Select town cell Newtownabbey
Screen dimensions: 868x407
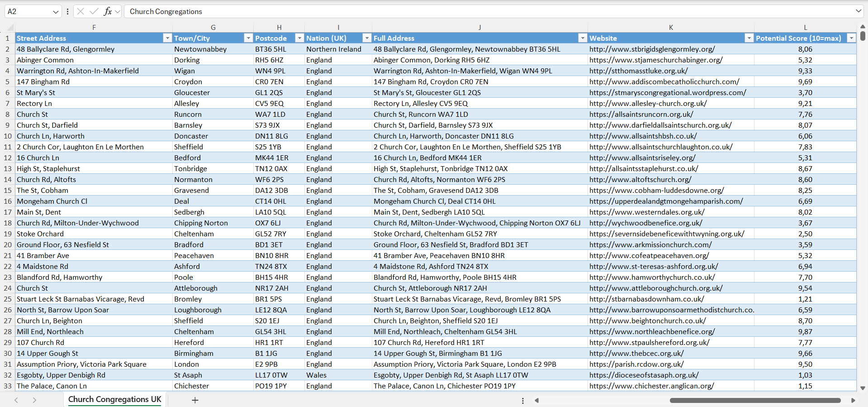(x=213, y=49)
